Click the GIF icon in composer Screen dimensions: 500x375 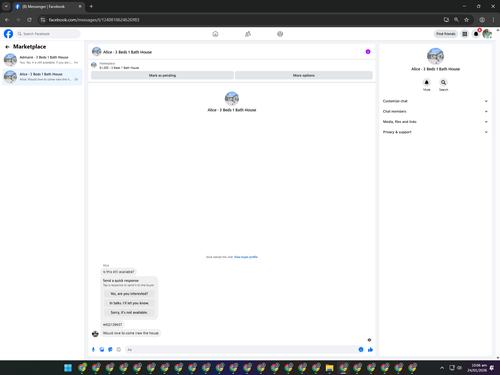click(x=119, y=349)
